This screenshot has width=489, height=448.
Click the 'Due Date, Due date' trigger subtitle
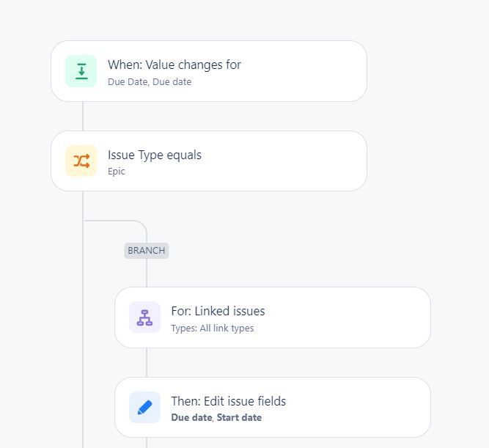click(150, 81)
